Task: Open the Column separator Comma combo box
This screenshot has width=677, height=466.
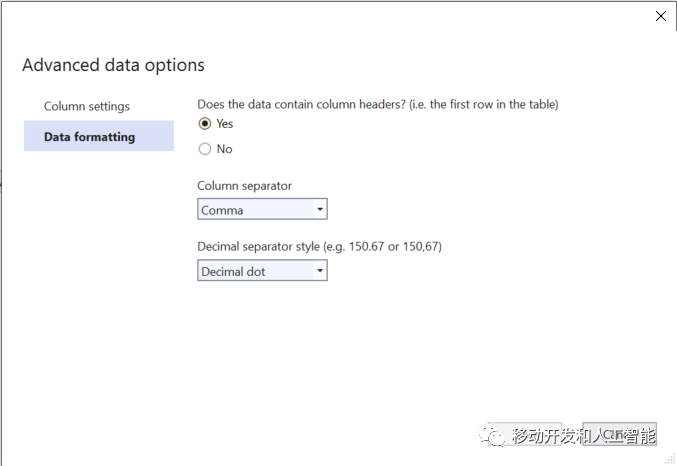Action: point(255,210)
